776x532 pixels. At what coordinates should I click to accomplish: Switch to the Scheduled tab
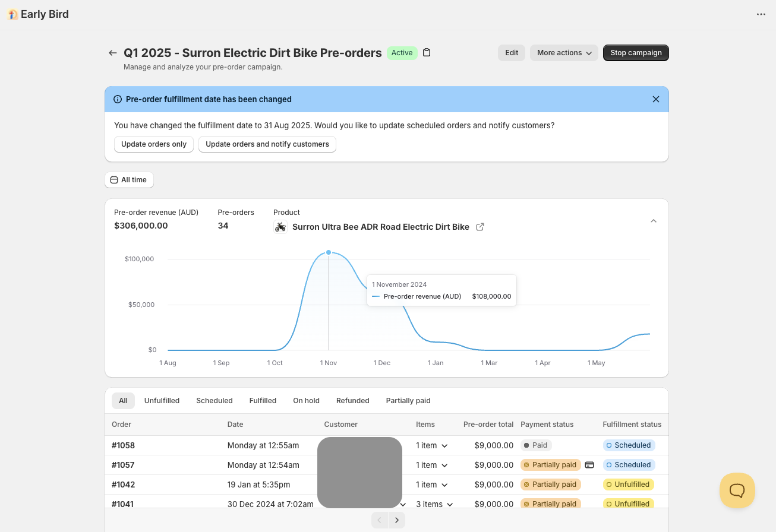[x=214, y=401]
